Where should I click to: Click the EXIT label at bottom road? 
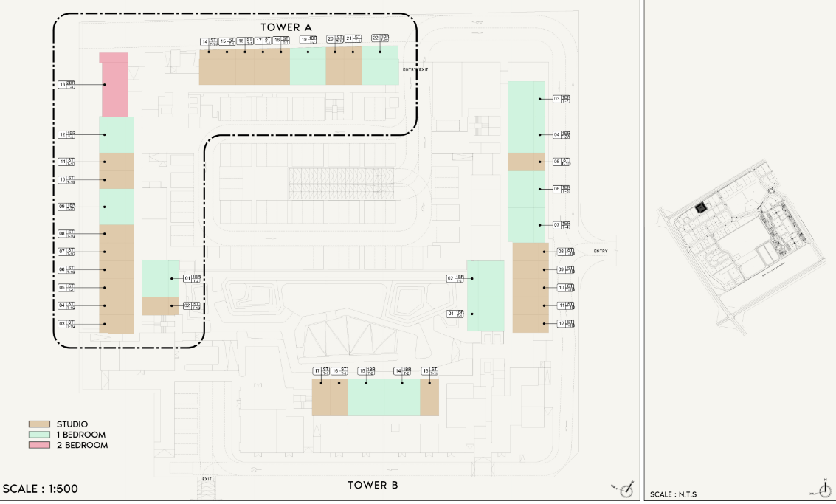pos(207,479)
